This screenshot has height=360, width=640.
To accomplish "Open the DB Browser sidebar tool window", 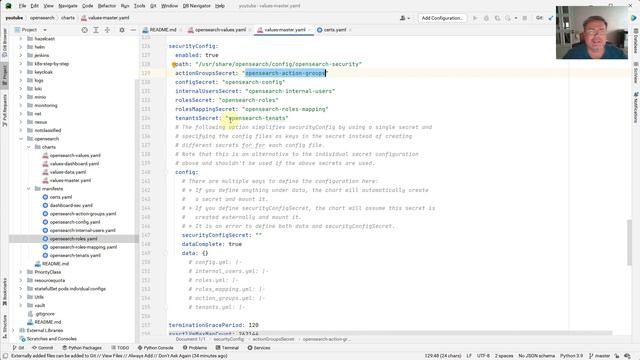I will click(4, 43).
